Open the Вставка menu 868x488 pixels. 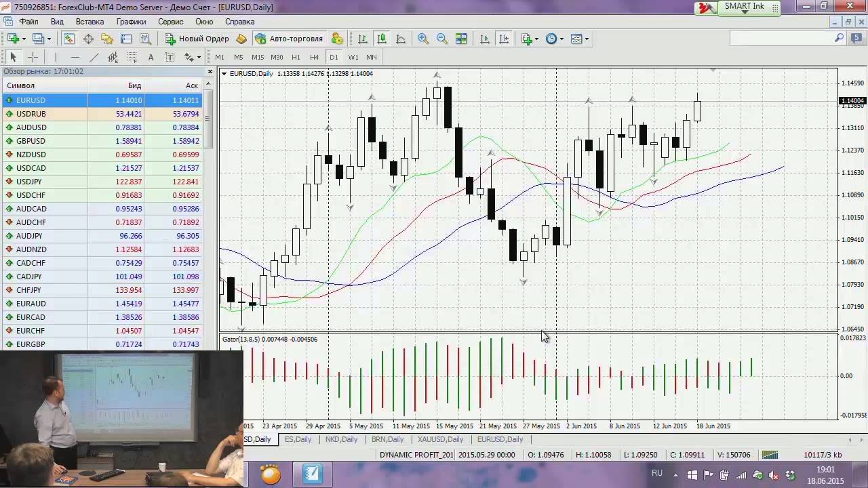click(x=90, y=22)
